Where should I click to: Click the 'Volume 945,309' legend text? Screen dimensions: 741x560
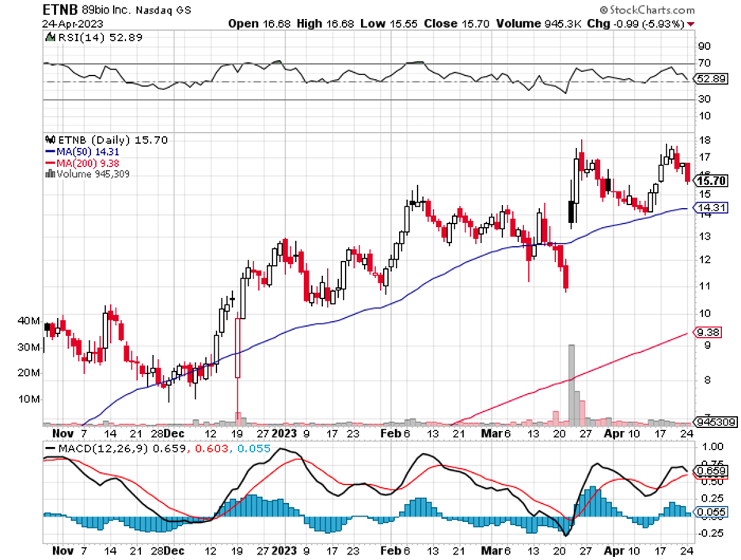point(93,174)
